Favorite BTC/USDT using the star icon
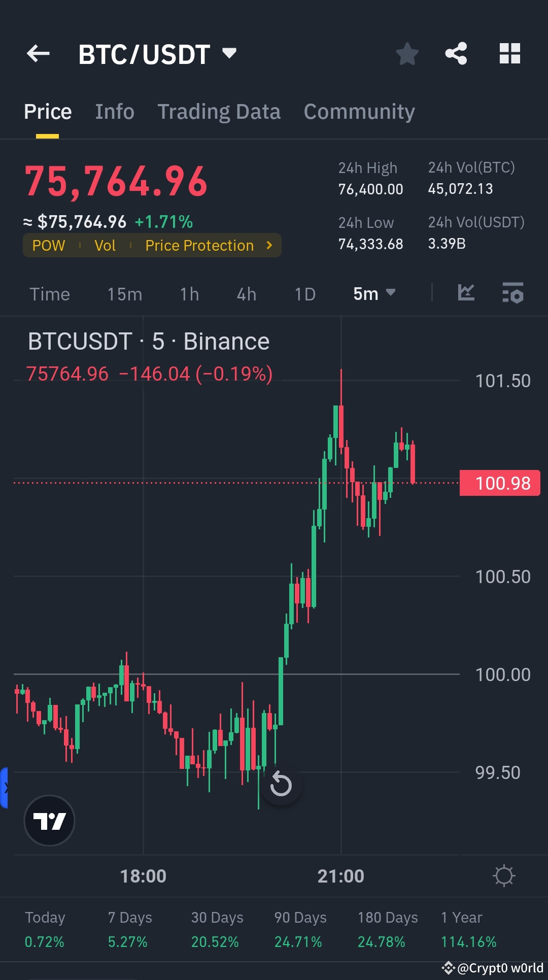This screenshot has height=980, width=548. point(407,53)
